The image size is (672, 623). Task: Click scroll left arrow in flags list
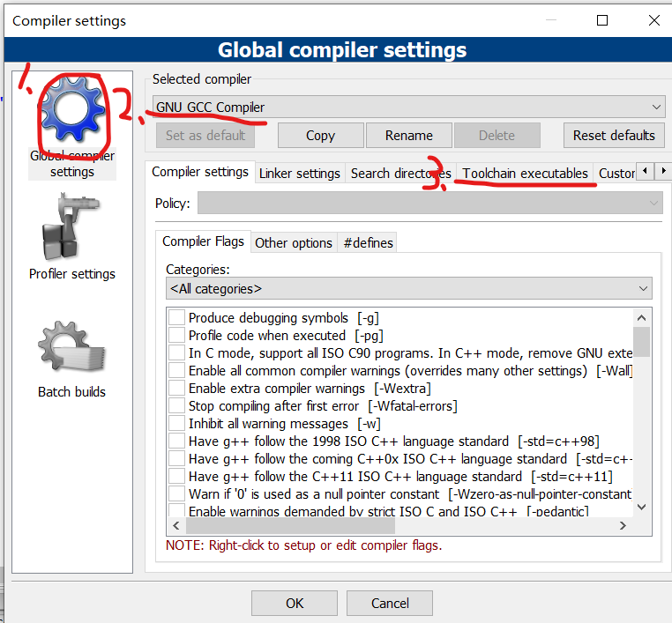(x=176, y=525)
